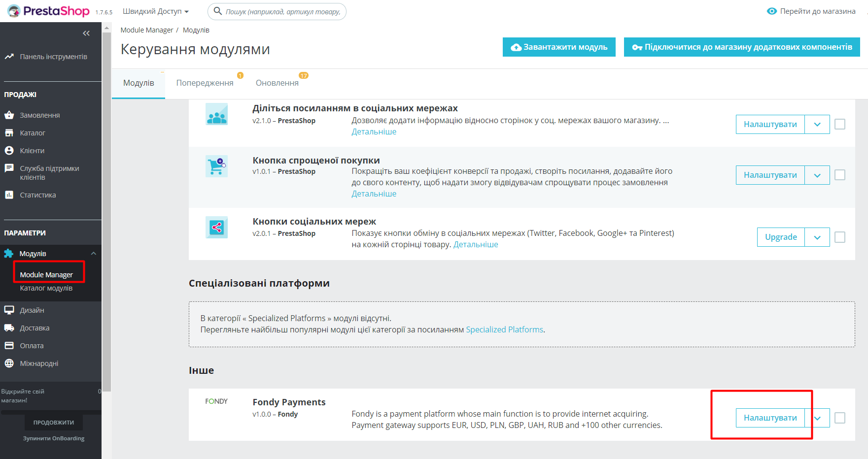The image size is (868, 459).
Task: Click the onboarding progress bar
Action: [x=51, y=412]
